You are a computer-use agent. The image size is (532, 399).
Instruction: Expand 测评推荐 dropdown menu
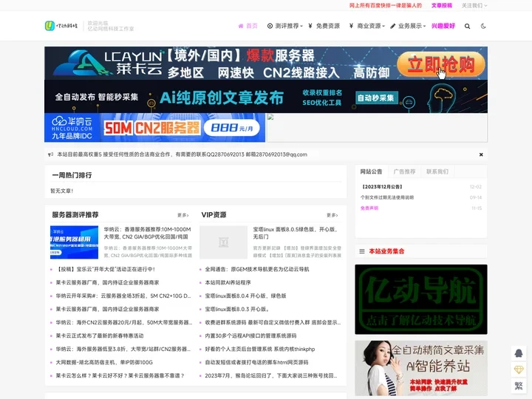(x=285, y=26)
